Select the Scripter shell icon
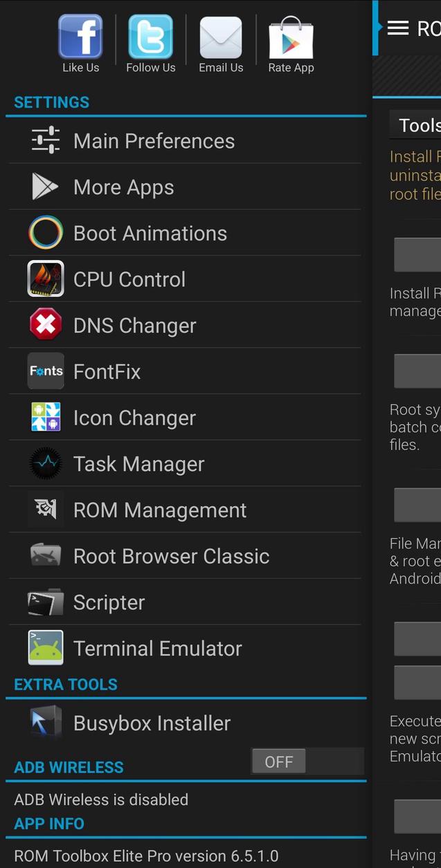This screenshot has height=868, width=441. coord(44,602)
